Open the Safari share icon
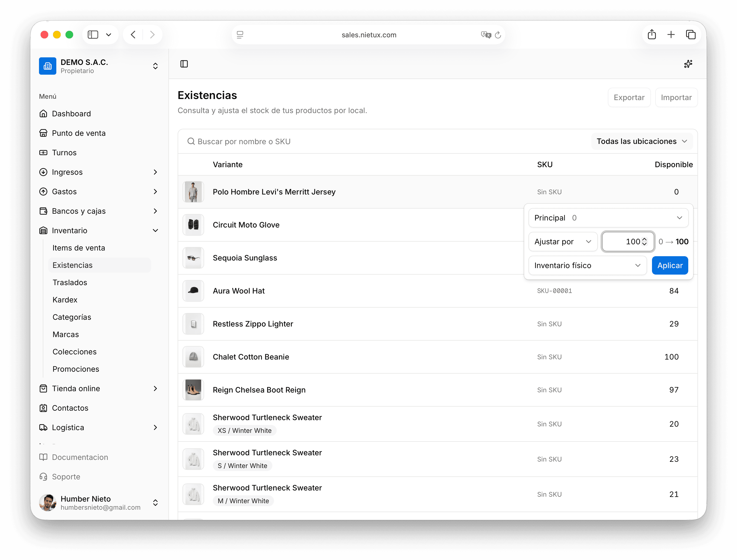Screen dimensions: 737x560 (652, 35)
